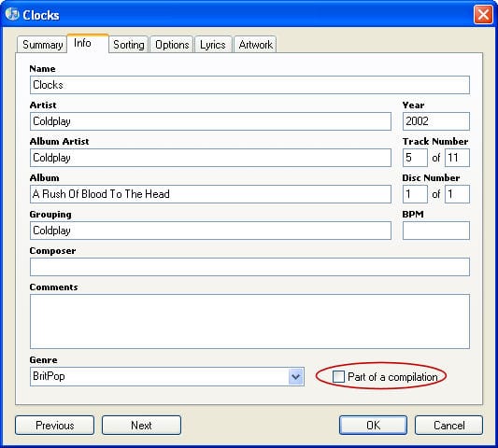
Task: Open the Lyrics tab
Action: click(x=213, y=45)
